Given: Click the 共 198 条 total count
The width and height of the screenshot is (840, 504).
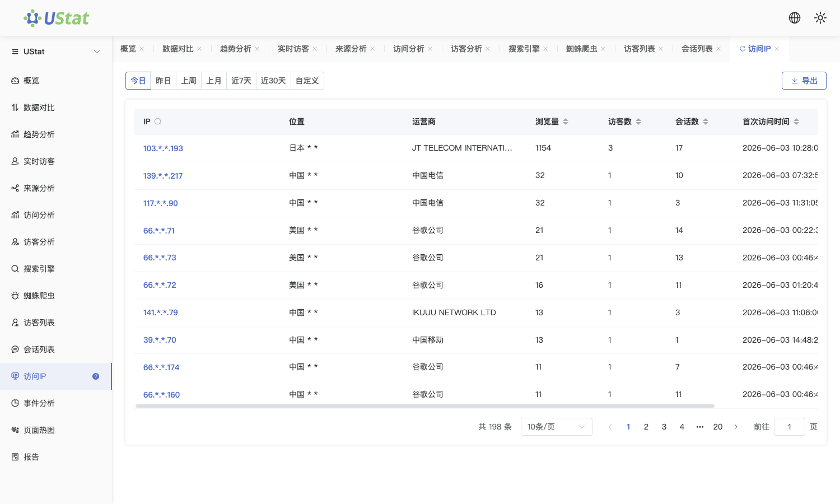Looking at the screenshot, I should 495,427.
